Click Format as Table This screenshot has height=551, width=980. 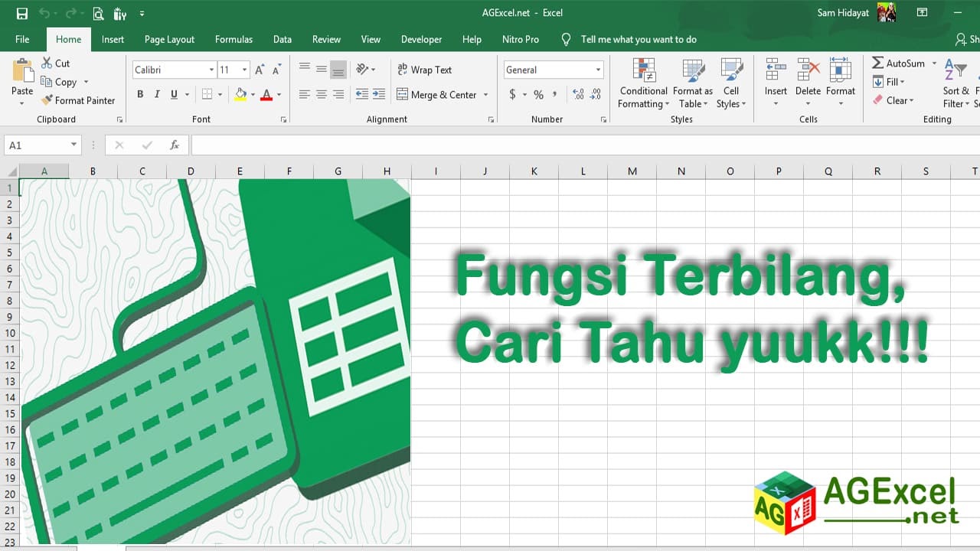693,83
